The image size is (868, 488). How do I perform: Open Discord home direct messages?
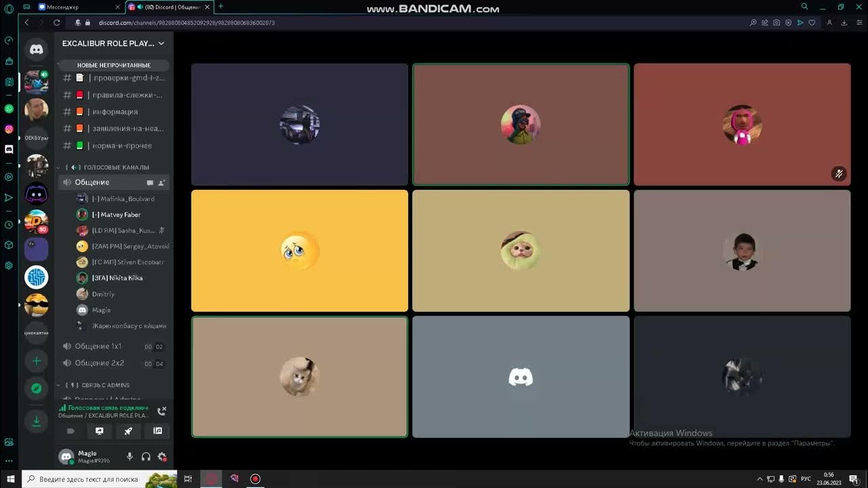[x=37, y=49]
